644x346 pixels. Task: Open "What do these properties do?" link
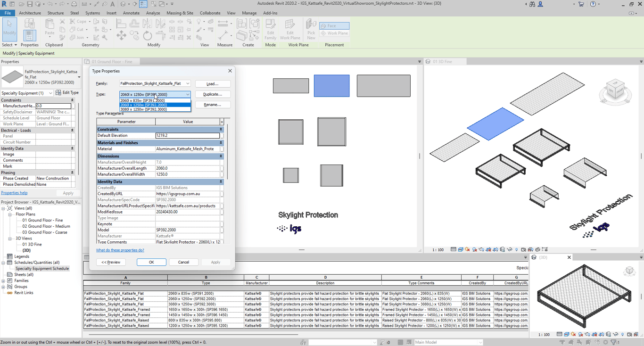120,250
